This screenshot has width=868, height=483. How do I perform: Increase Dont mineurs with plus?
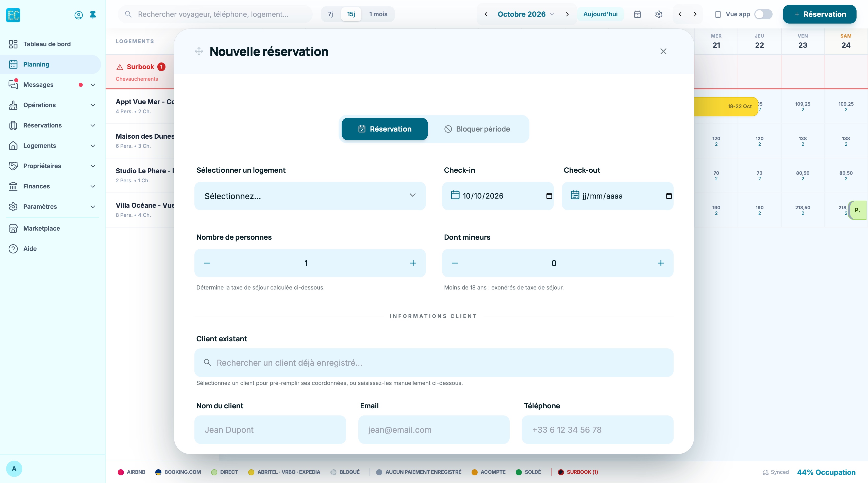tap(661, 263)
